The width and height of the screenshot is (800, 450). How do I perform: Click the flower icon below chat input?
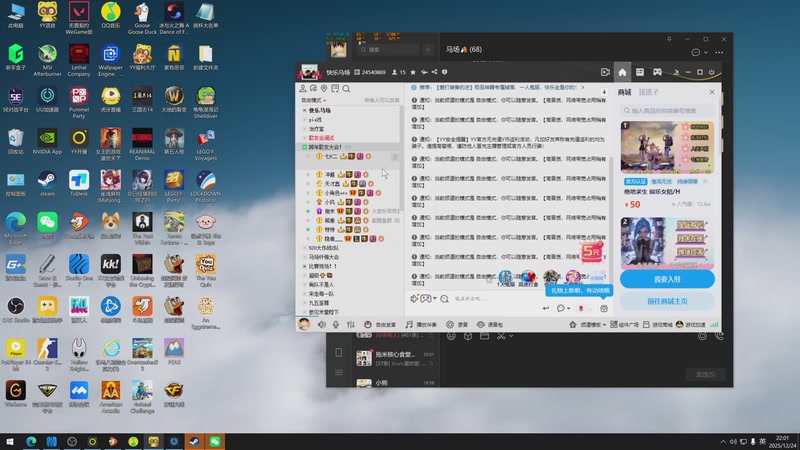[x=581, y=309]
